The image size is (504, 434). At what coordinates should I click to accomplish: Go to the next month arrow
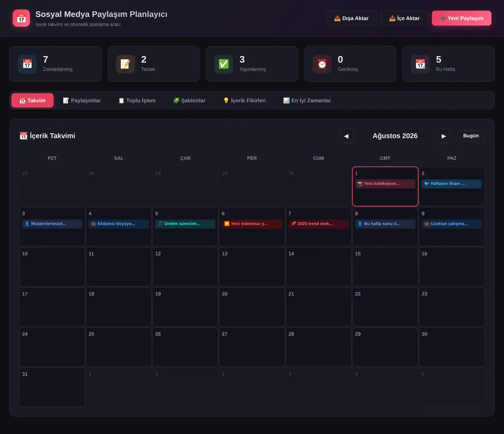(x=444, y=136)
